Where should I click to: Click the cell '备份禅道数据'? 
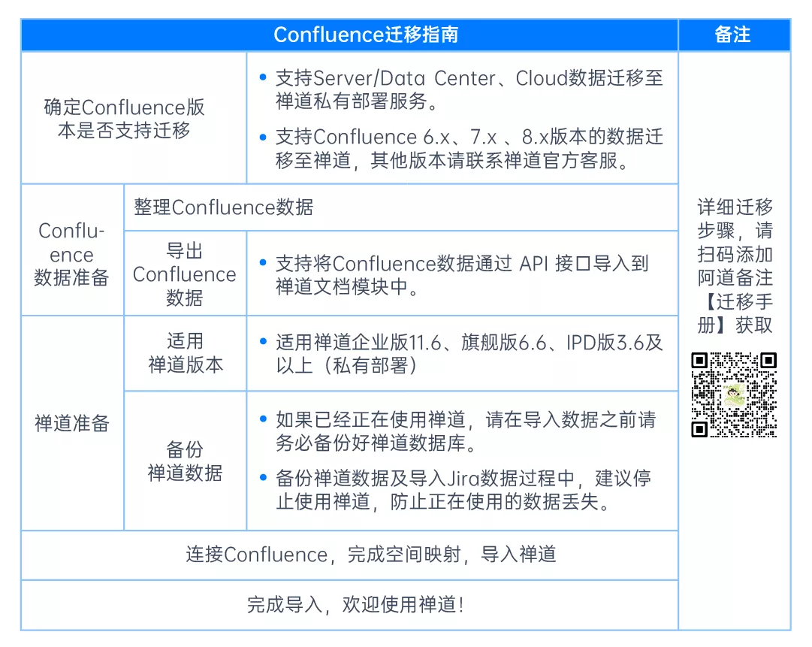point(185,461)
